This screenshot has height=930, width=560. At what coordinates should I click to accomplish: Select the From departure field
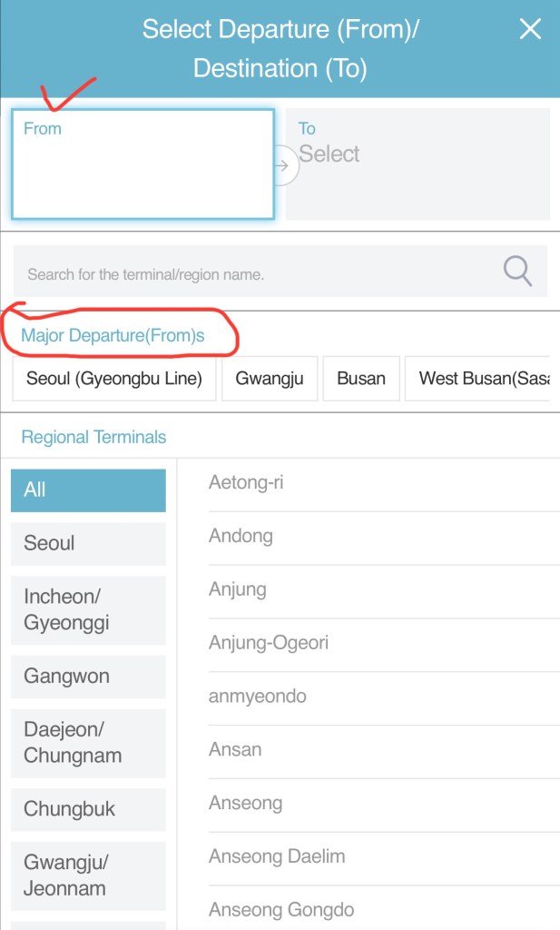tap(142, 164)
